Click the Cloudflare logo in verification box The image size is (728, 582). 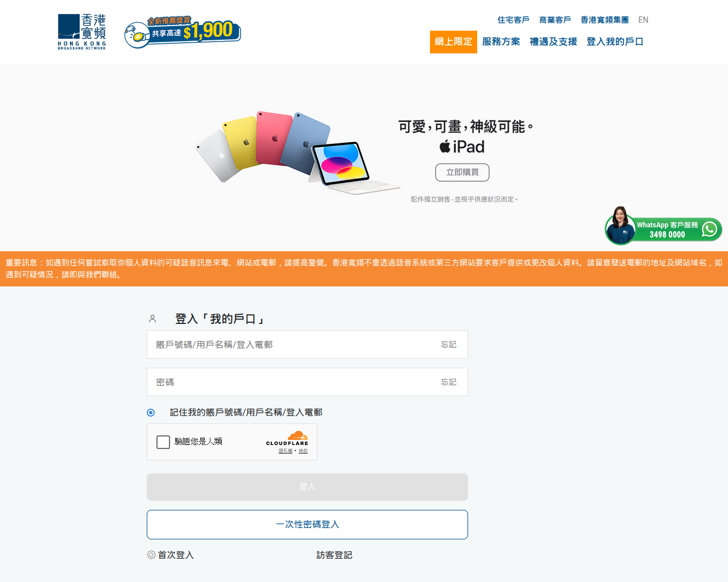pos(287,438)
